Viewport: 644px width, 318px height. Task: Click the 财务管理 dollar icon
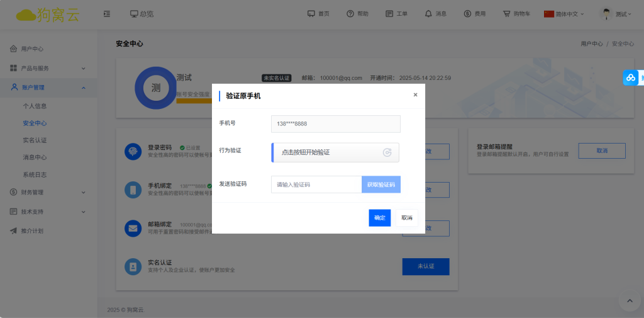point(14,192)
